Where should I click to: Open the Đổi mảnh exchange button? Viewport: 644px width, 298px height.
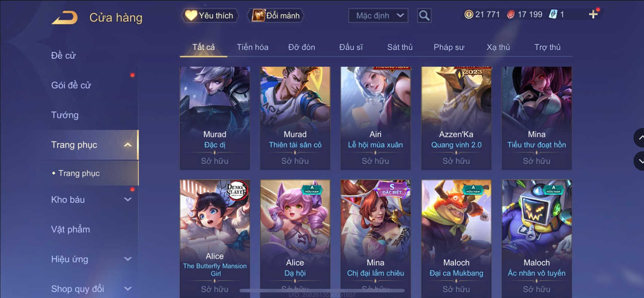click(x=276, y=16)
